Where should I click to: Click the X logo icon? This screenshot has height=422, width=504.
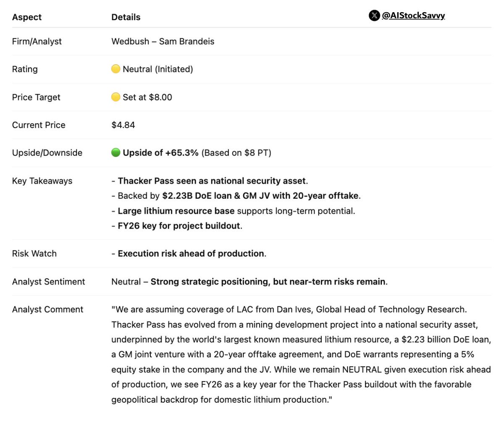(x=374, y=16)
